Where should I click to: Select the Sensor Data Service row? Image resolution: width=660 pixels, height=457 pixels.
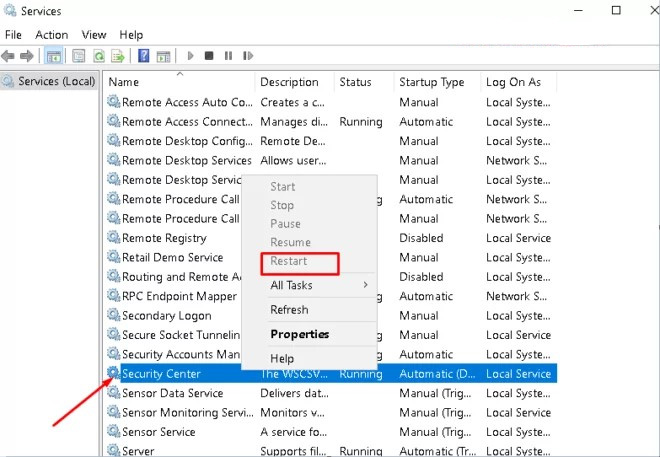pos(172,393)
